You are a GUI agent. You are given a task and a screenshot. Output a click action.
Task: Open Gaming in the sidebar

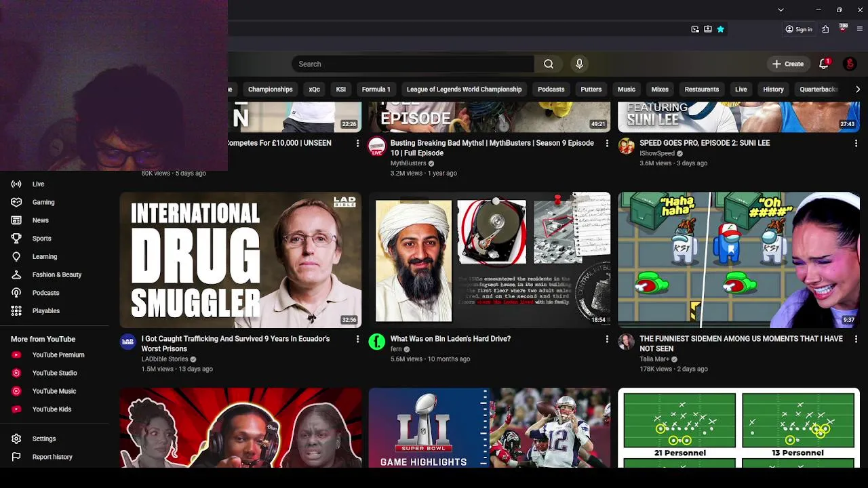[43, 202]
